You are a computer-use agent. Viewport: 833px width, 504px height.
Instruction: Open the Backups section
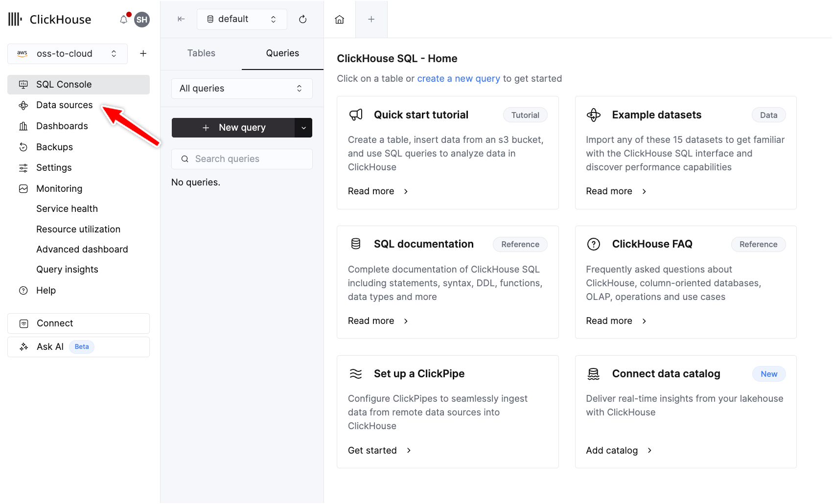coord(54,147)
